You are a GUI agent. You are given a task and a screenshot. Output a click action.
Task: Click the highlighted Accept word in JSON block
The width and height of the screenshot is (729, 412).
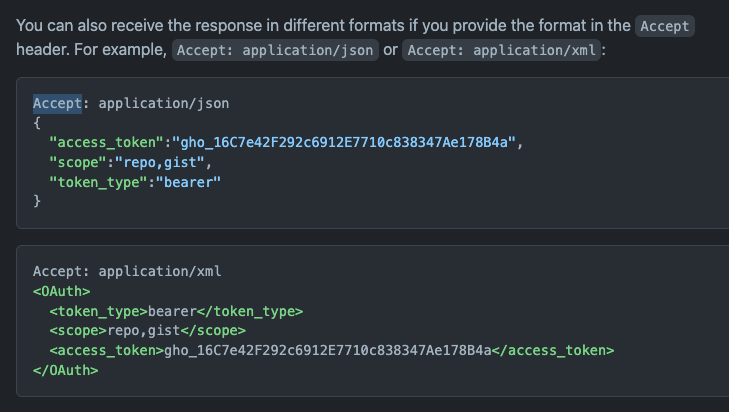click(57, 103)
